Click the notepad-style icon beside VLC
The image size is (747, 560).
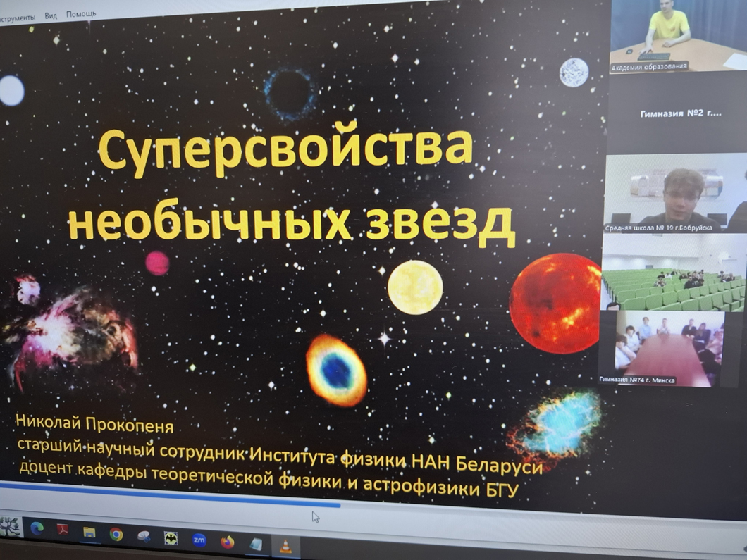257,544
